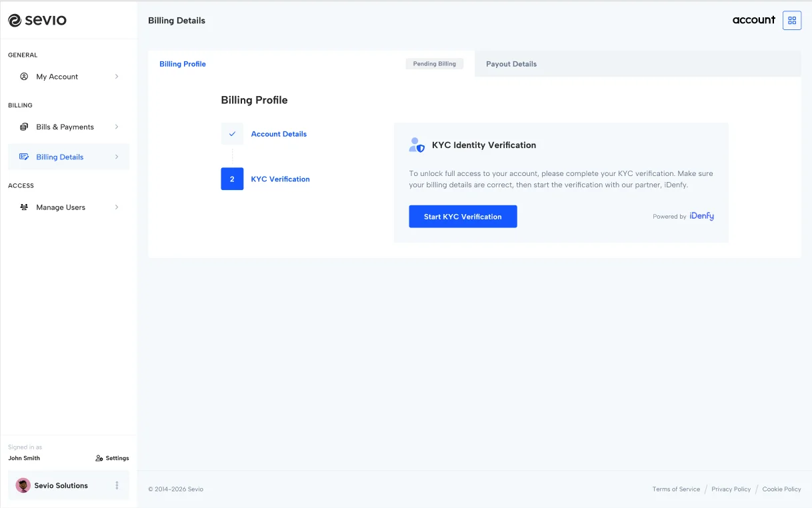Expand the My Account chevron
Screen dimensions: 812x508
117,77
